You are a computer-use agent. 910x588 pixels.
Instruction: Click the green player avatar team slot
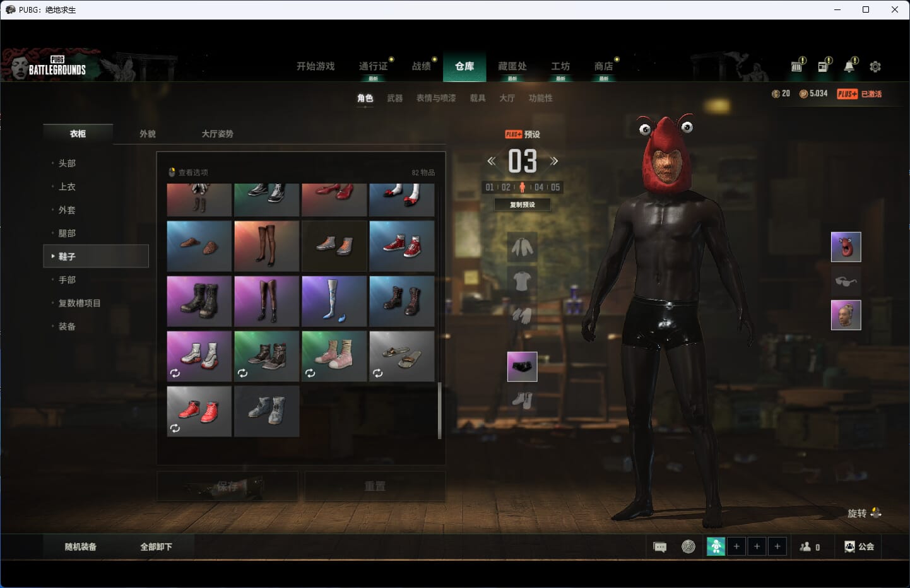point(716,546)
